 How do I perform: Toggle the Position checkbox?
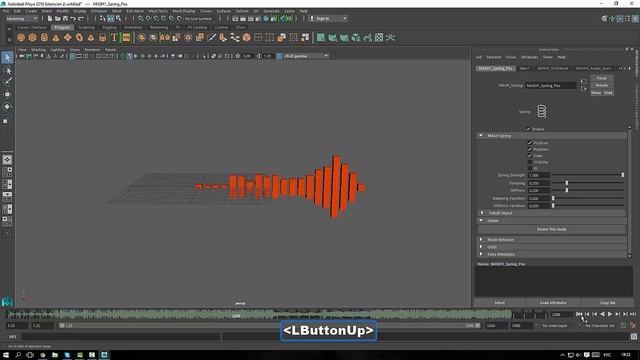coord(530,143)
